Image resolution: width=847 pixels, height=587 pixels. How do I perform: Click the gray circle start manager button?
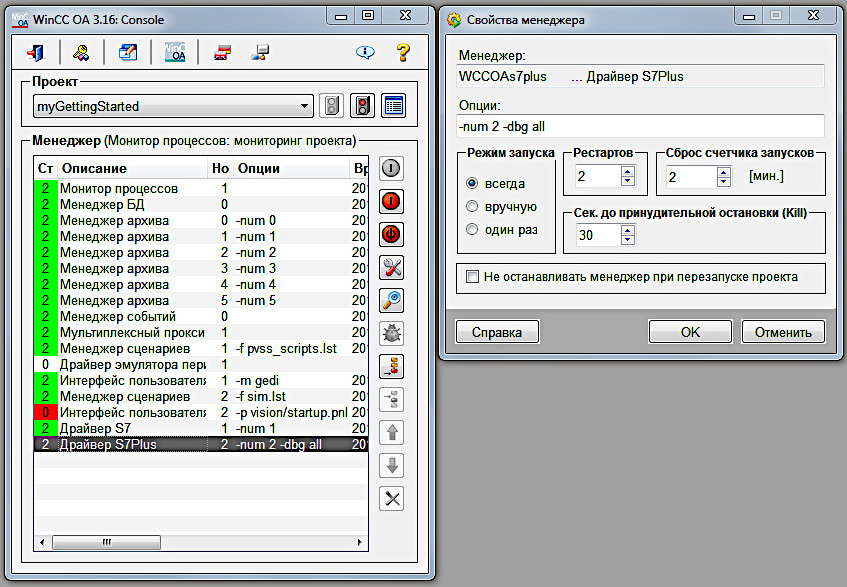click(x=391, y=168)
